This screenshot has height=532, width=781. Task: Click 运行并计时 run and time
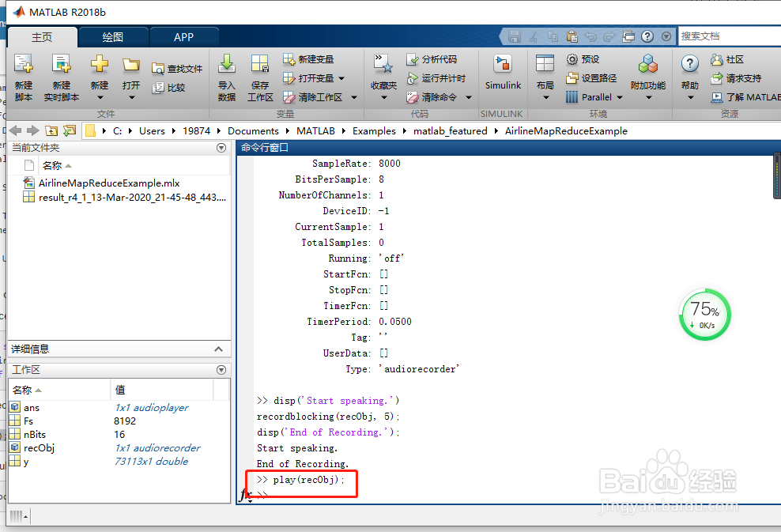pyautogui.click(x=436, y=78)
